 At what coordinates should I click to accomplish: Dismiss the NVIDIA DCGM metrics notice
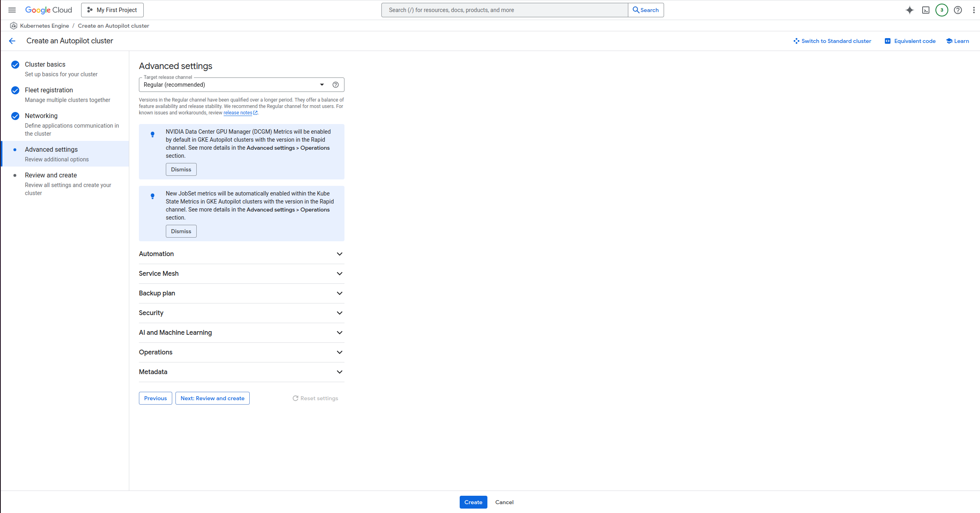tap(181, 169)
